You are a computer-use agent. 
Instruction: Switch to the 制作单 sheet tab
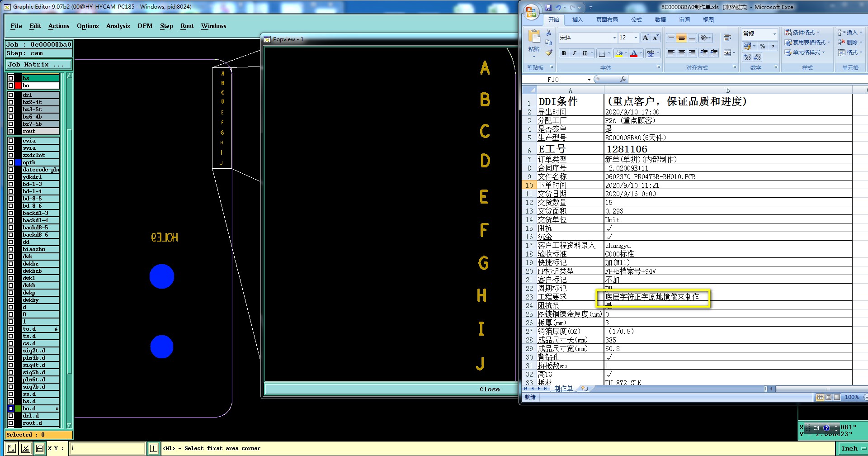(563, 389)
